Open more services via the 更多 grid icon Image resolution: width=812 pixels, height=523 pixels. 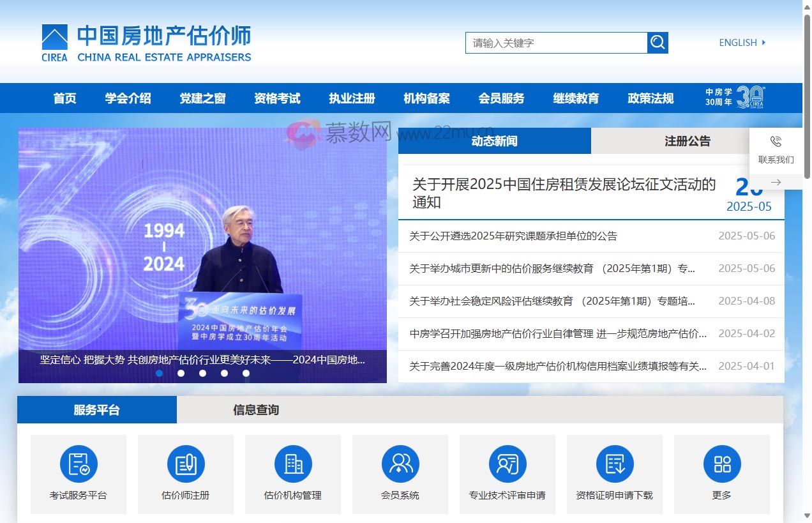pos(721,464)
